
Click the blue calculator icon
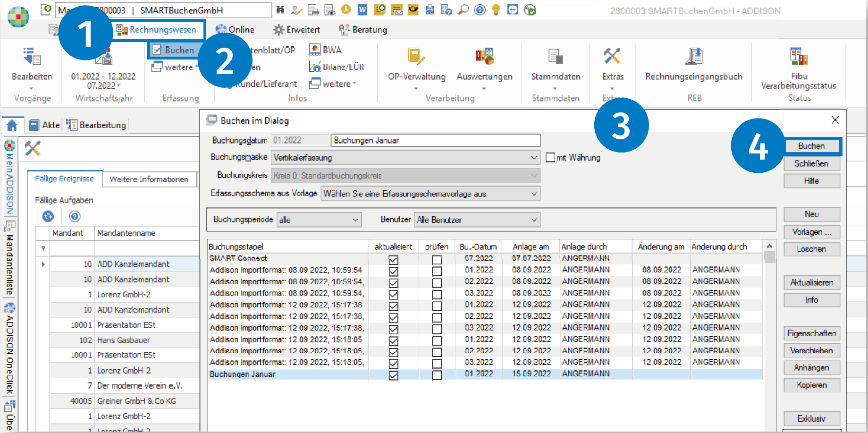(x=430, y=10)
